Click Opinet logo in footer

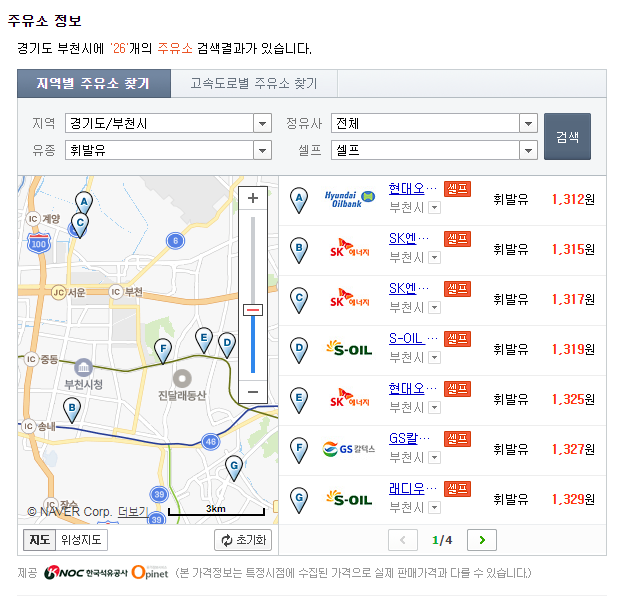[x=150, y=572]
